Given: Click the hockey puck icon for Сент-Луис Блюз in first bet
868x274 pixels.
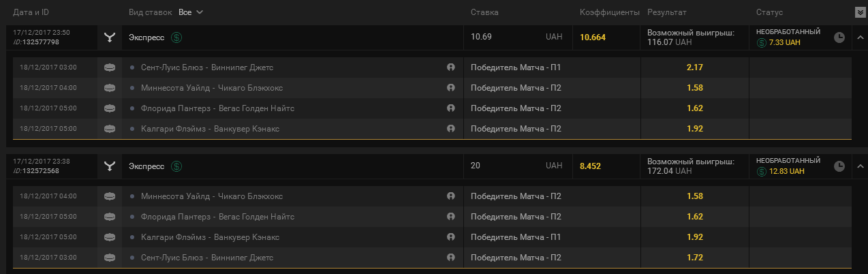Looking at the screenshot, I should click(x=110, y=67).
